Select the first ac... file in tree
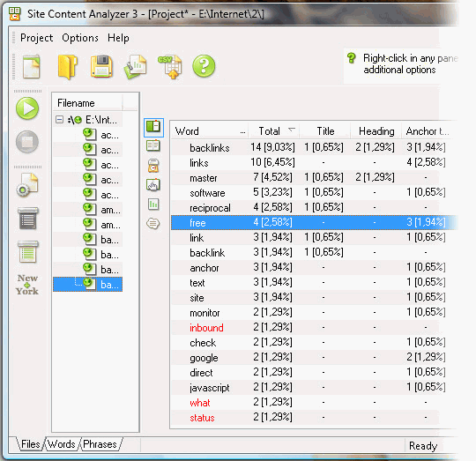 coord(101,135)
